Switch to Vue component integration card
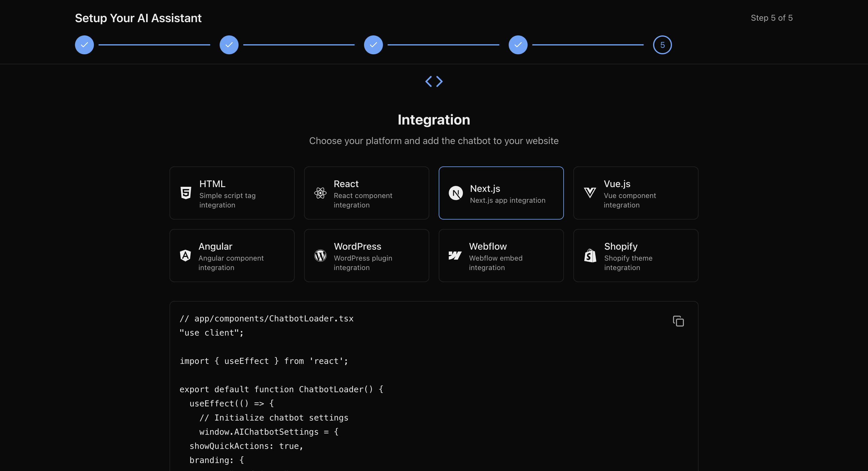 635,193
